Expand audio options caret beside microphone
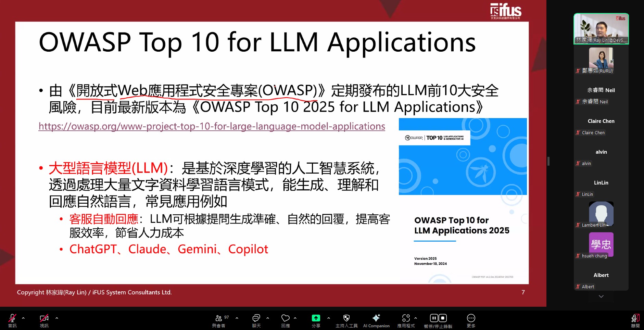Screen dimensions: 644x330 pos(23,318)
